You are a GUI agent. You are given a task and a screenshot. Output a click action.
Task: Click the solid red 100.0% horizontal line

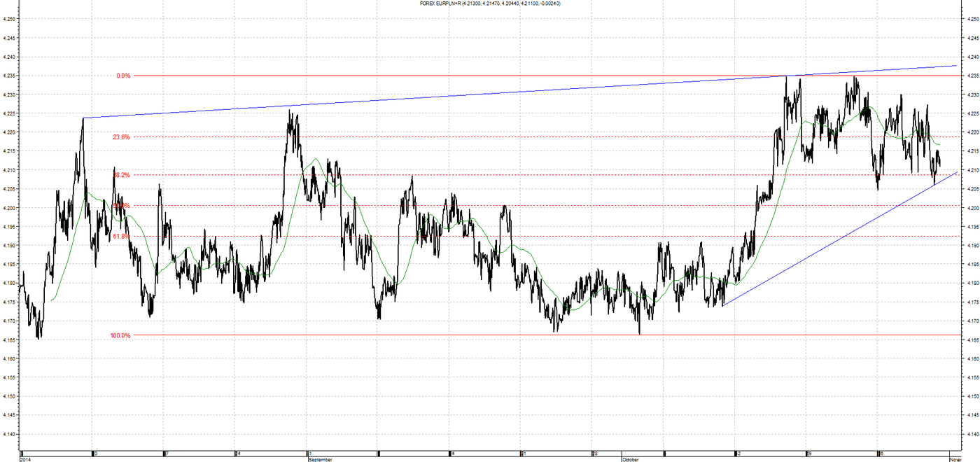pyautogui.click(x=490, y=335)
